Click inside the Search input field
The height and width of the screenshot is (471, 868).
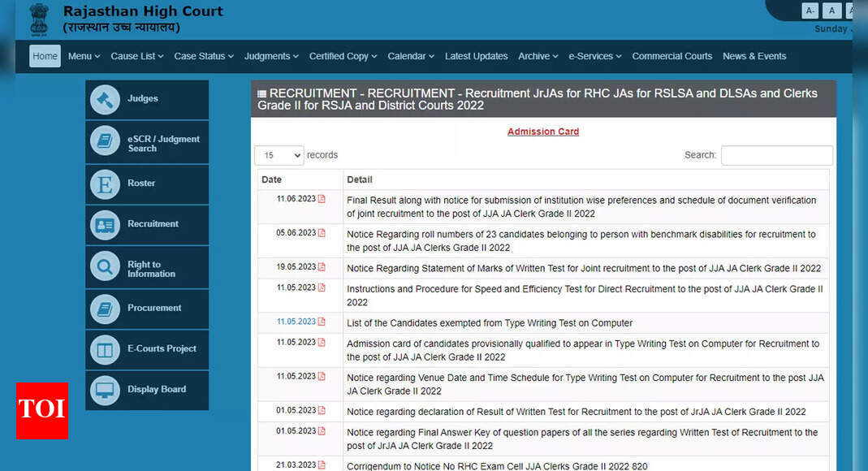(x=776, y=154)
